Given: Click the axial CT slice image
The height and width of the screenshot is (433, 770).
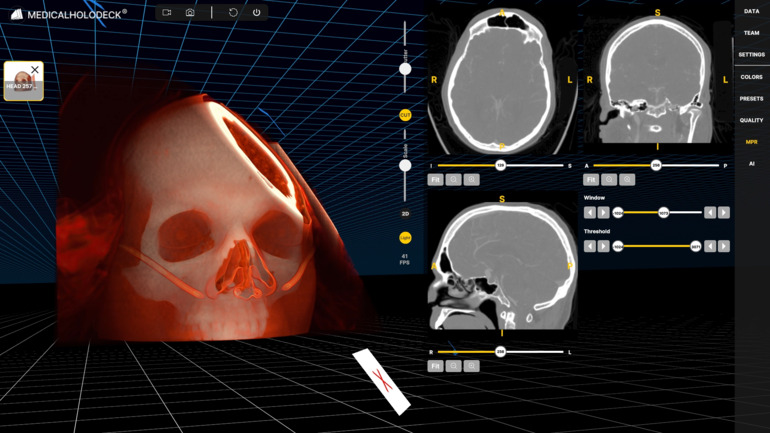Looking at the screenshot, I should [x=502, y=81].
